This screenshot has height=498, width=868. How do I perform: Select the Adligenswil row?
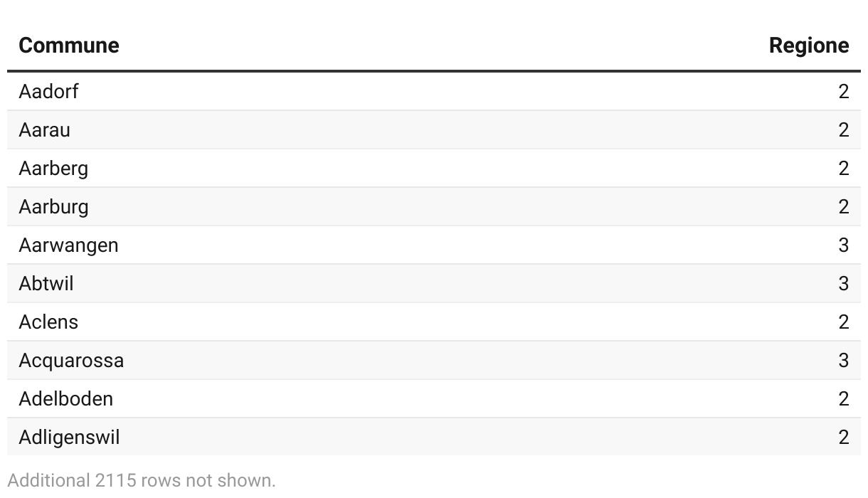434,437
